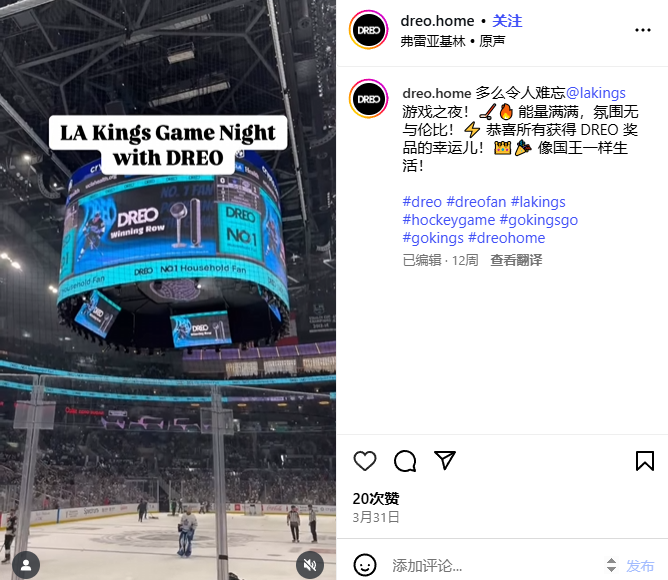
Task: Show tagged people icon on video
Action: pos(26,565)
